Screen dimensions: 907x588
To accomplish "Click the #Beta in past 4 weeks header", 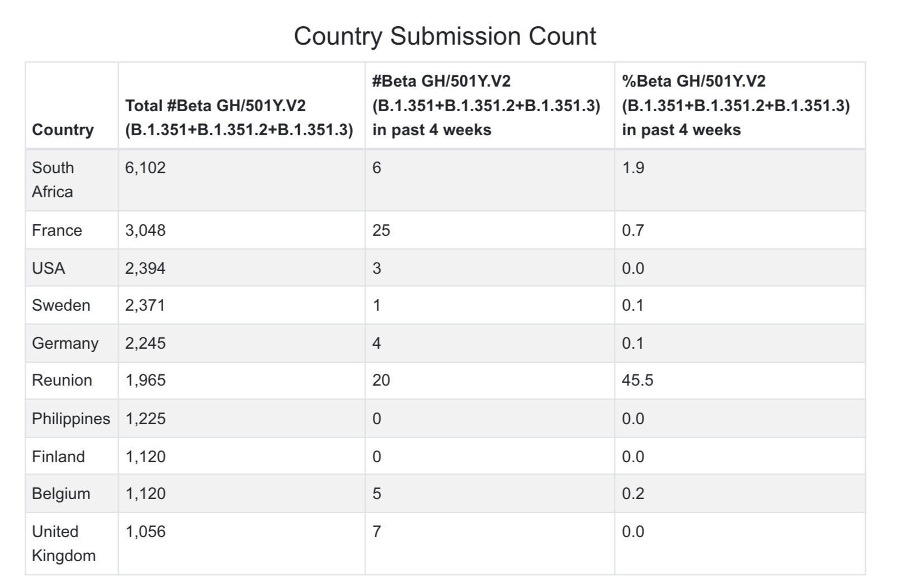I will pos(486,106).
